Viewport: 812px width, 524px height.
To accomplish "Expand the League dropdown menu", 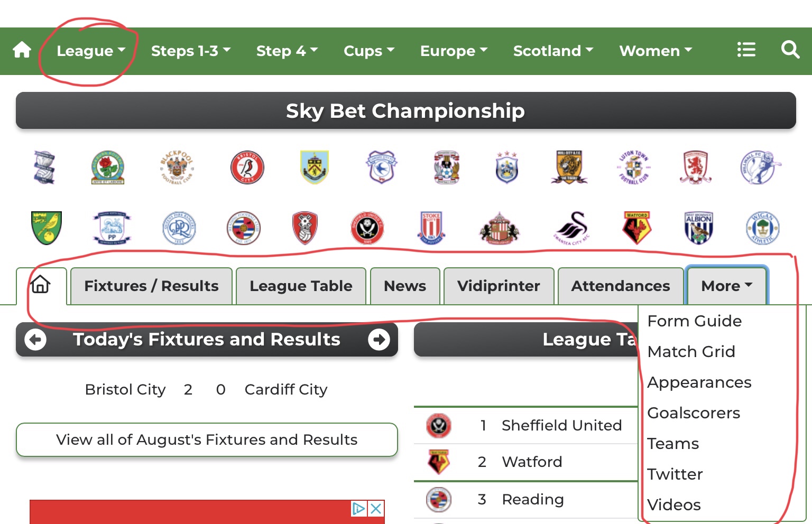I will [91, 51].
